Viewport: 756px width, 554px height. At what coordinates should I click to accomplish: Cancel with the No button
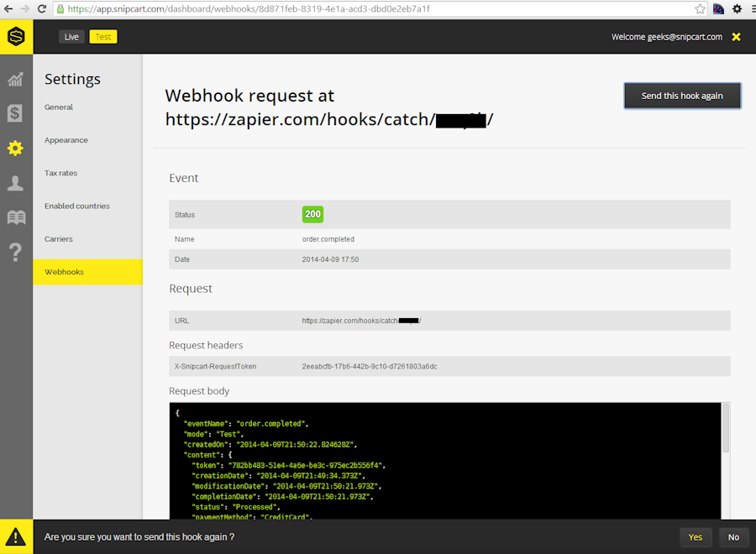(733, 537)
